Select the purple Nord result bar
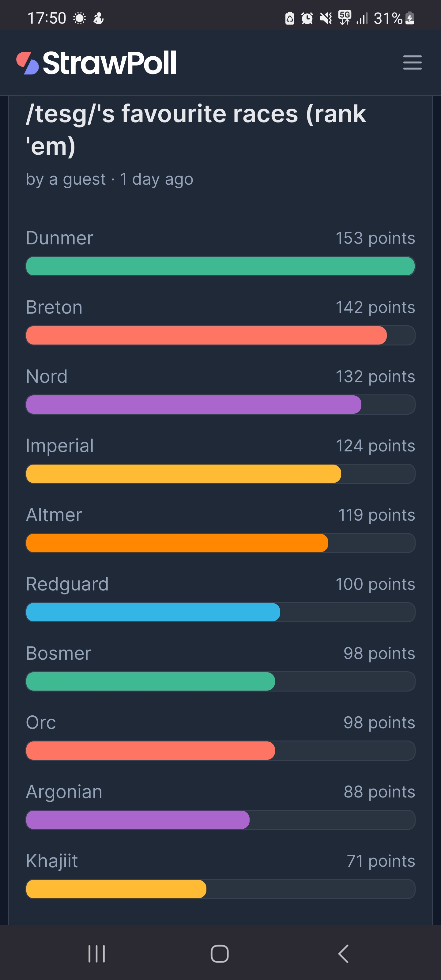 tap(193, 404)
